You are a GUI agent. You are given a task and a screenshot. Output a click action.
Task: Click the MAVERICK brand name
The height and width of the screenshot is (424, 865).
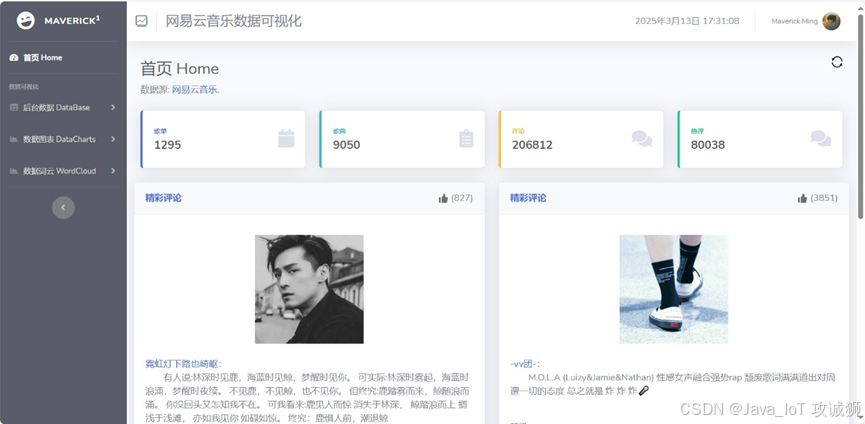(72, 21)
